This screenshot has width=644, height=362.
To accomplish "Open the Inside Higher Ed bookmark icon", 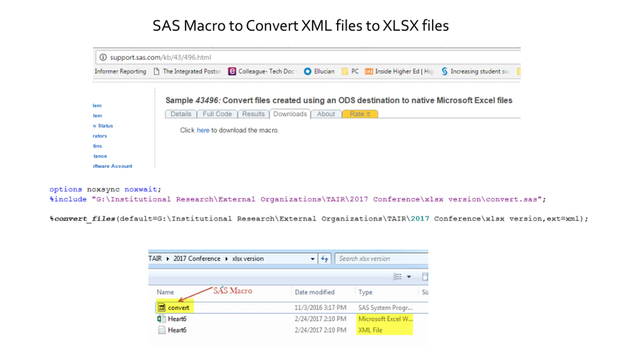I will (369, 72).
